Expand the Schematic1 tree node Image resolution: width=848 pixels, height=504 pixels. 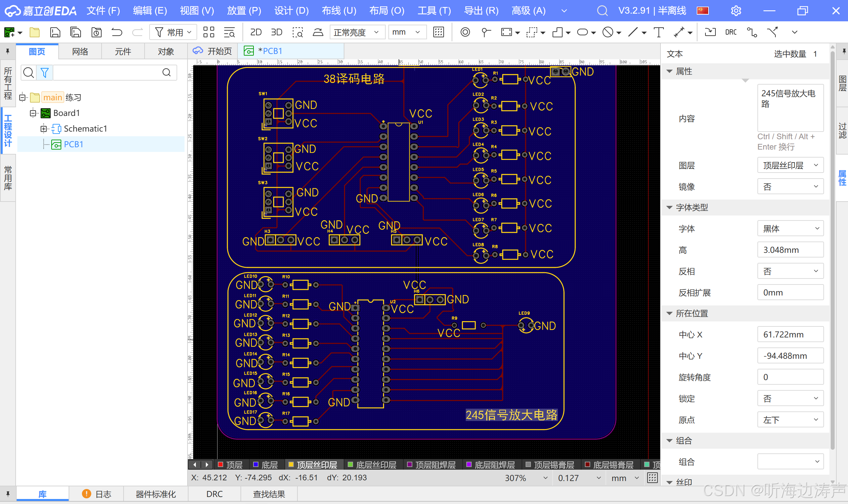(43, 129)
